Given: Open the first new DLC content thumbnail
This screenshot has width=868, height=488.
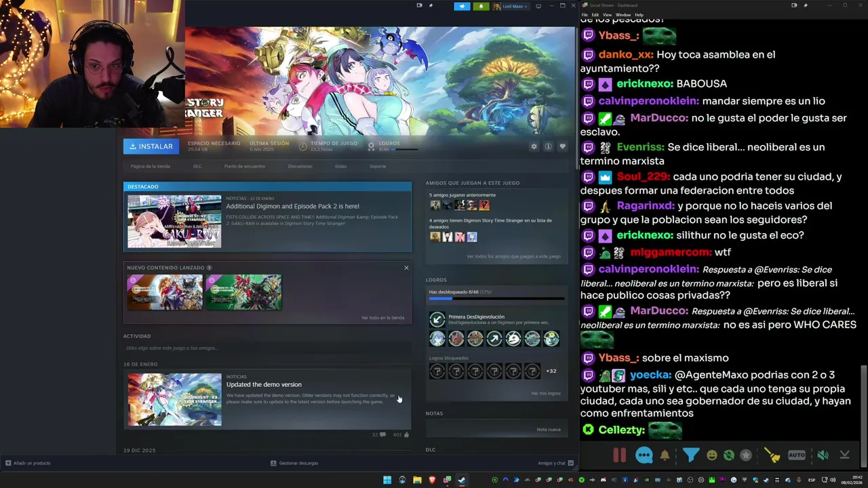Looking at the screenshot, I should 165,292.
